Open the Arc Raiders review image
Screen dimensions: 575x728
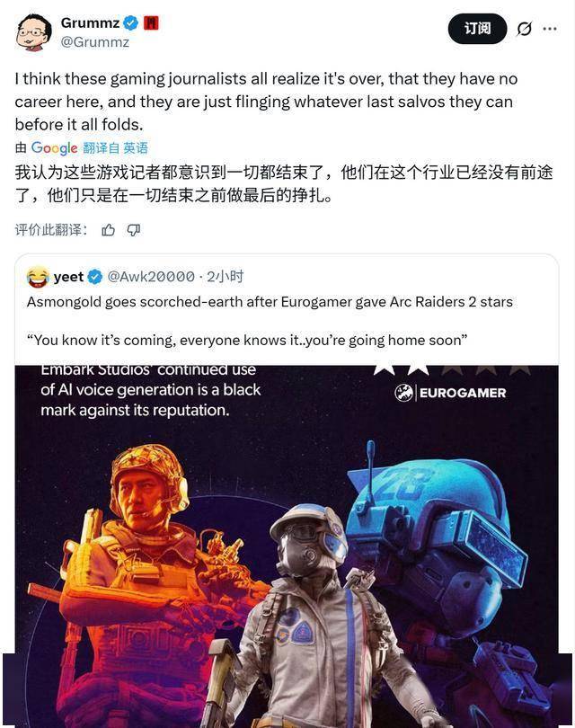pyautogui.click(x=287, y=546)
